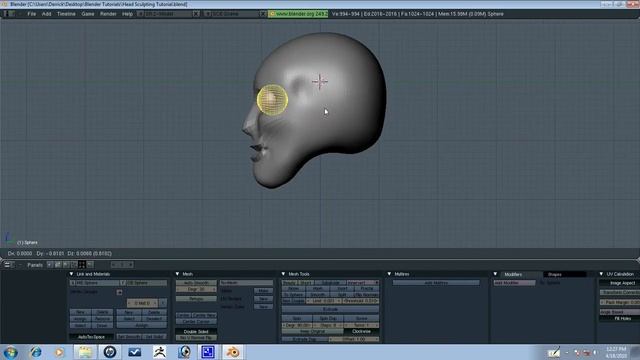The height and width of the screenshot is (360, 640).
Task: Toggle Clockwise in Mesh Tools
Action: point(361,331)
